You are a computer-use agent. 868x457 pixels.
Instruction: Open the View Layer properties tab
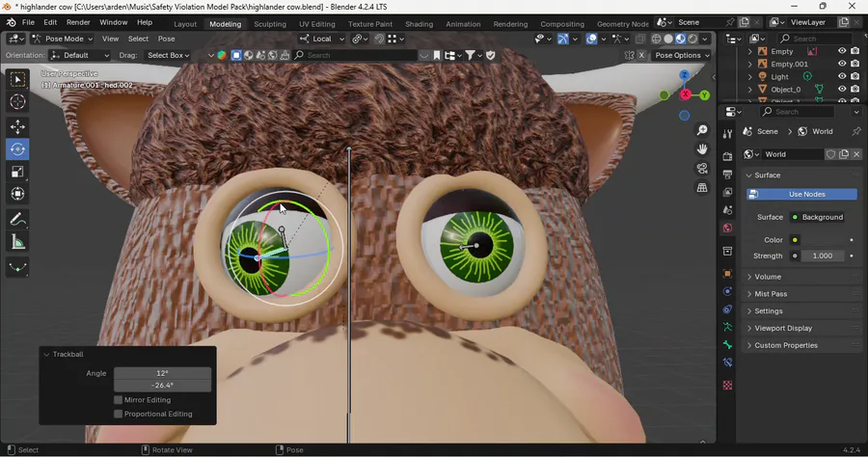tap(727, 193)
